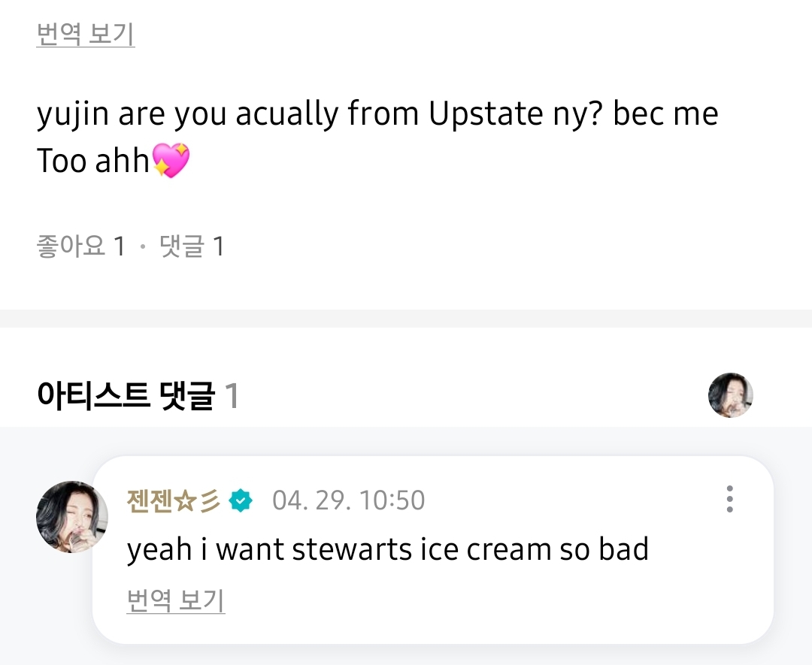
Task: Tap the gray divider band below the like count
Action: tap(406, 318)
